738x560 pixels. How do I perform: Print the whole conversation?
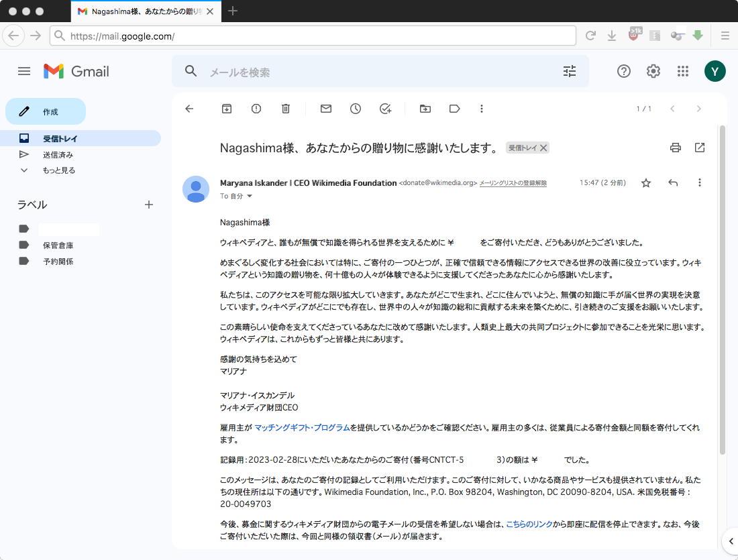pos(676,148)
